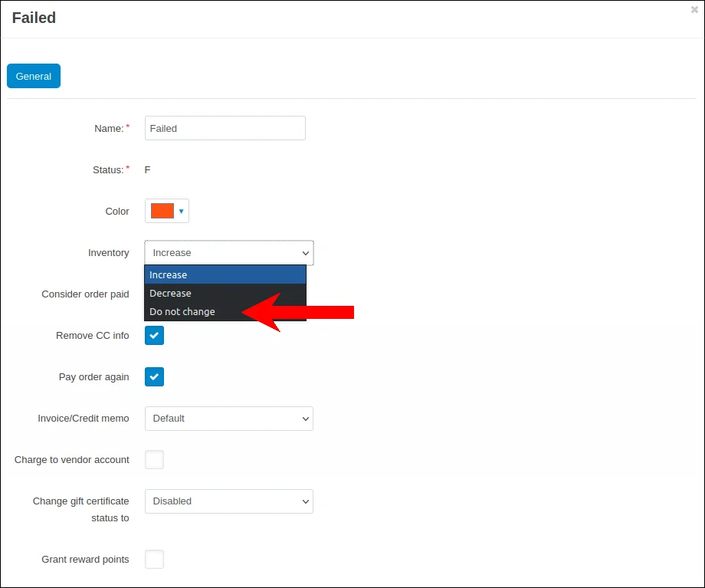Click the Invoice/Credit memo label text
Screen dimensions: 705x588
coord(83,419)
